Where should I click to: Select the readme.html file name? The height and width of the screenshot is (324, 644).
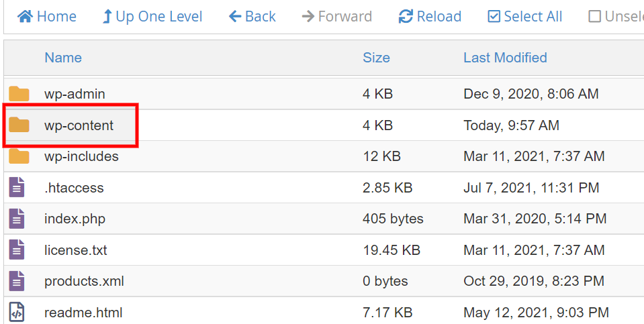[83, 312]
